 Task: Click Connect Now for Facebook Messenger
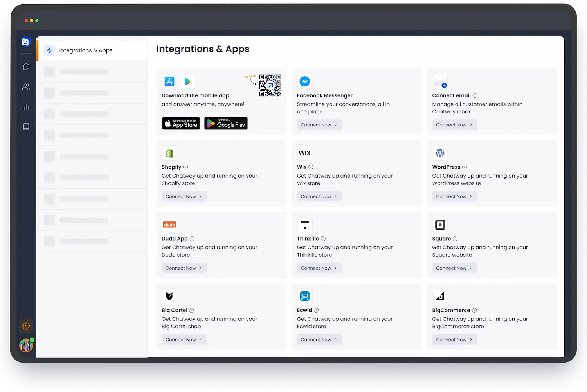coord(319,125)
